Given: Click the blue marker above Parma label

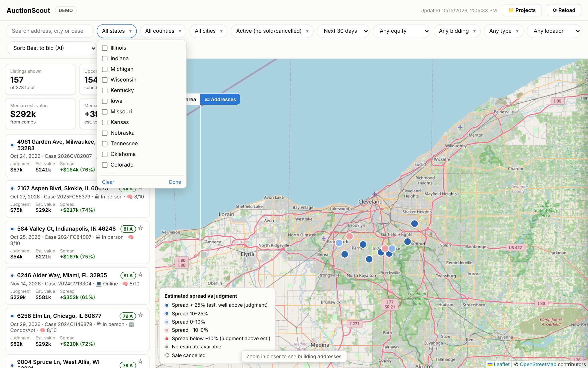Looking at the screenshot, I should pyautogui.click(x=363, y=245).
